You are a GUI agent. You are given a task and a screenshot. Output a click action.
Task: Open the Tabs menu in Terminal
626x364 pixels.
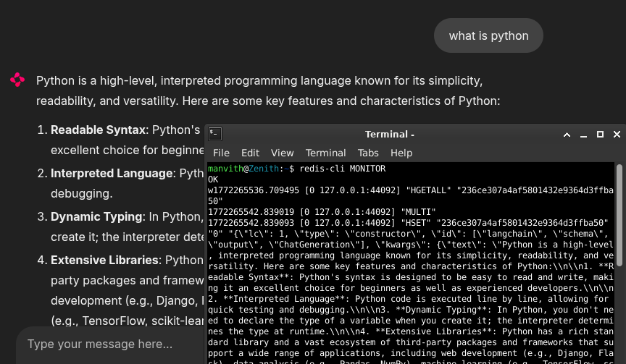pos(368,153)
